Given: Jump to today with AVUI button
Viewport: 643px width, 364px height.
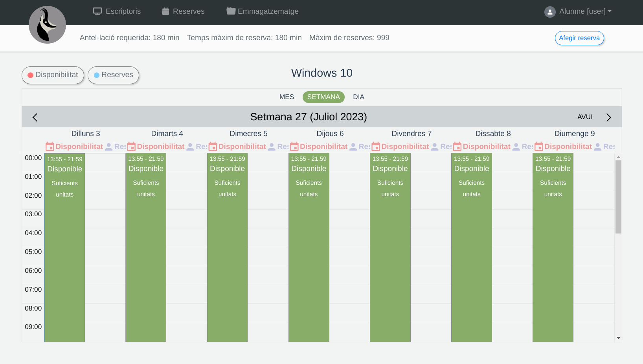Looking at the screenshot, I should (x=585, y=117).
